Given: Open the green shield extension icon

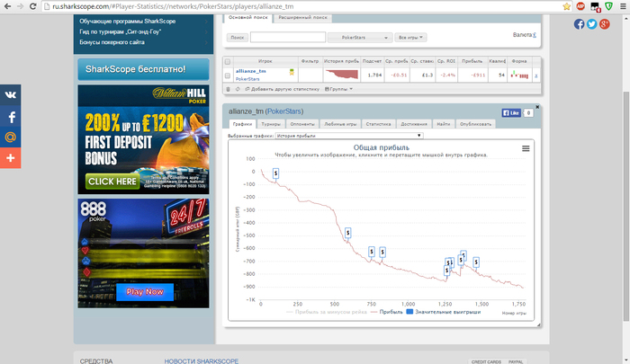Looking at the screenshot, I should (x=608, y=6).
